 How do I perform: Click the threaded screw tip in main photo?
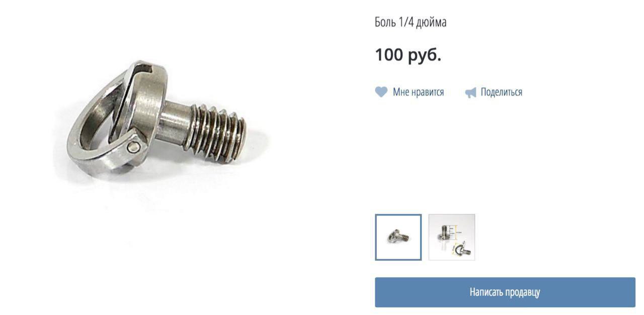point(219,133)
